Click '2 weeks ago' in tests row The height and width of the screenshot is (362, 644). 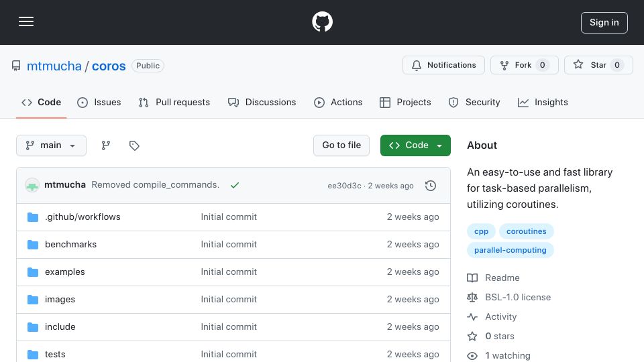tap(413, 354)
